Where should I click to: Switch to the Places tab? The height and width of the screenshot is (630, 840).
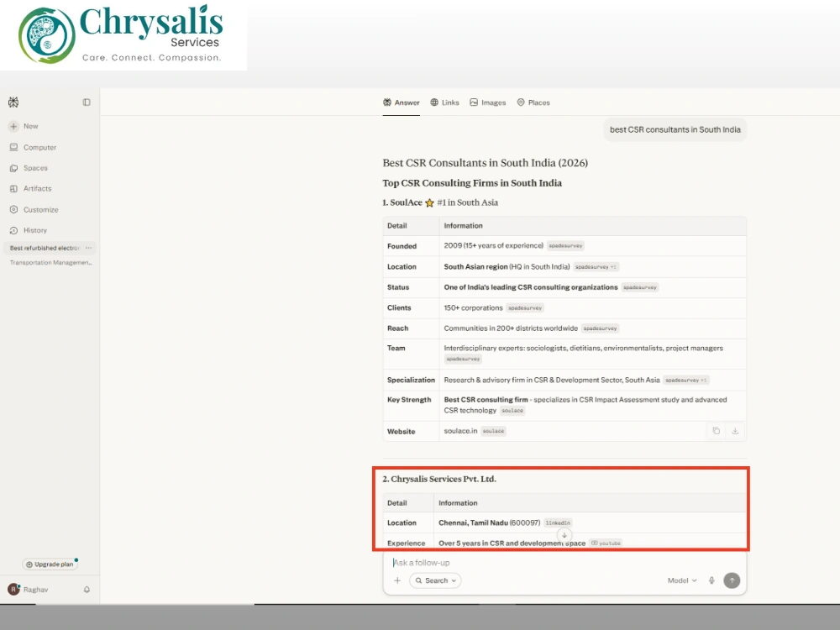533,102
